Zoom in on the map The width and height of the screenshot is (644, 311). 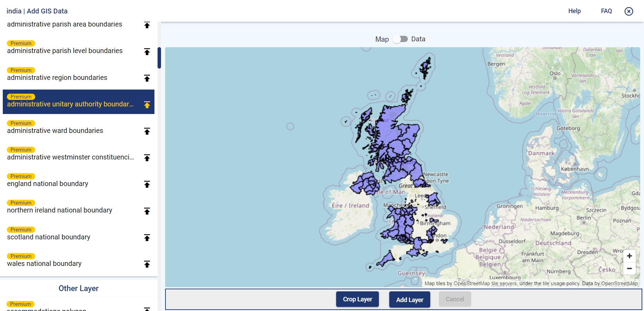pos(629,256)
